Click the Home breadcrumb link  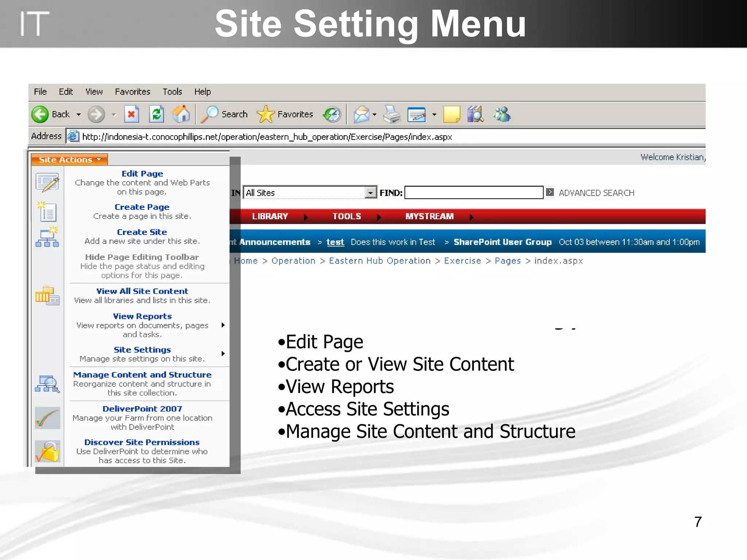coord(246,261)
